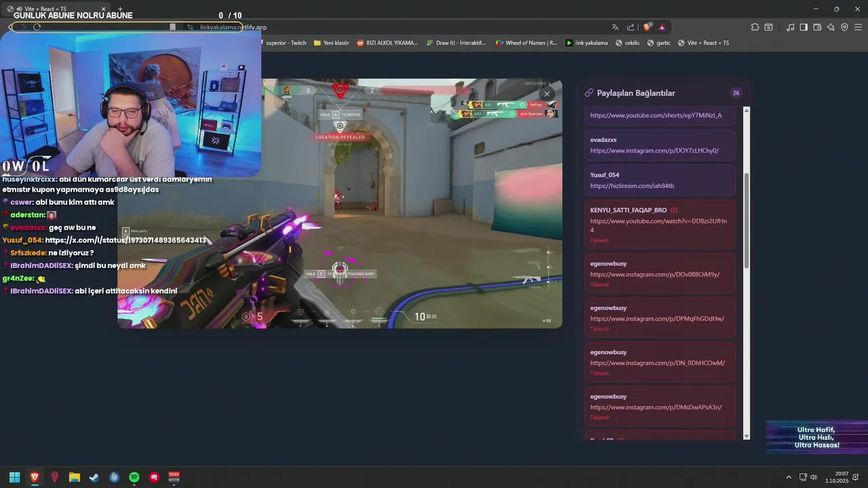868x488 pixels.
Task: Open the Windows Start menu
Action: 14,477
